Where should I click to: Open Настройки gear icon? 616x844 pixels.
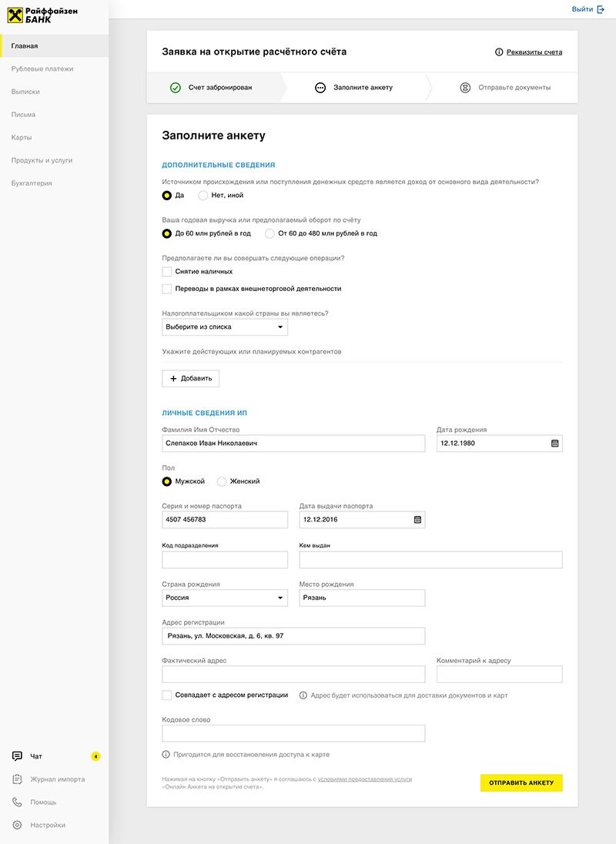click(x=17, y=826)
